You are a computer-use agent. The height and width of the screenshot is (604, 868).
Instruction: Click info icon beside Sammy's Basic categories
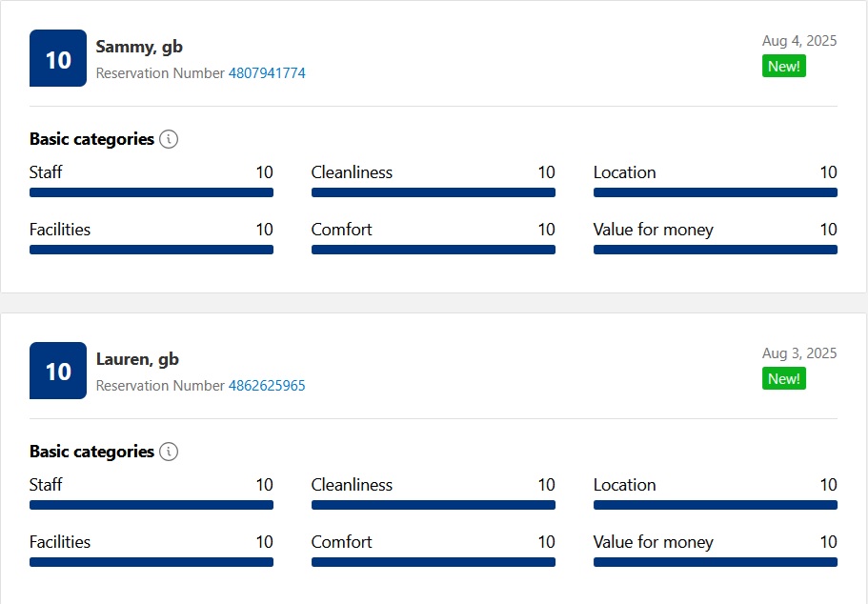169,139
